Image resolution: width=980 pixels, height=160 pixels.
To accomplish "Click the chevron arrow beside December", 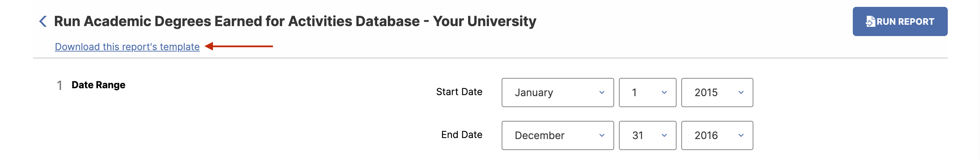I will point(602,135).
